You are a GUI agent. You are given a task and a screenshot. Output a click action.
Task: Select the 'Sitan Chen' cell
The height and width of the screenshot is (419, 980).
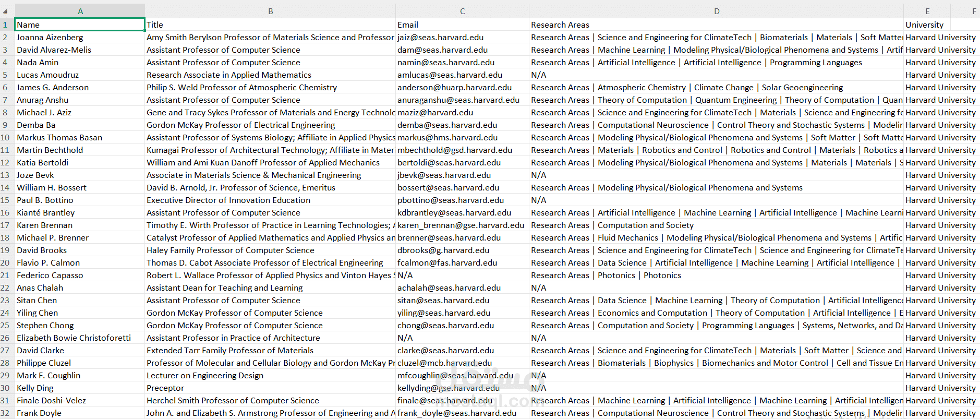[80, 300]
